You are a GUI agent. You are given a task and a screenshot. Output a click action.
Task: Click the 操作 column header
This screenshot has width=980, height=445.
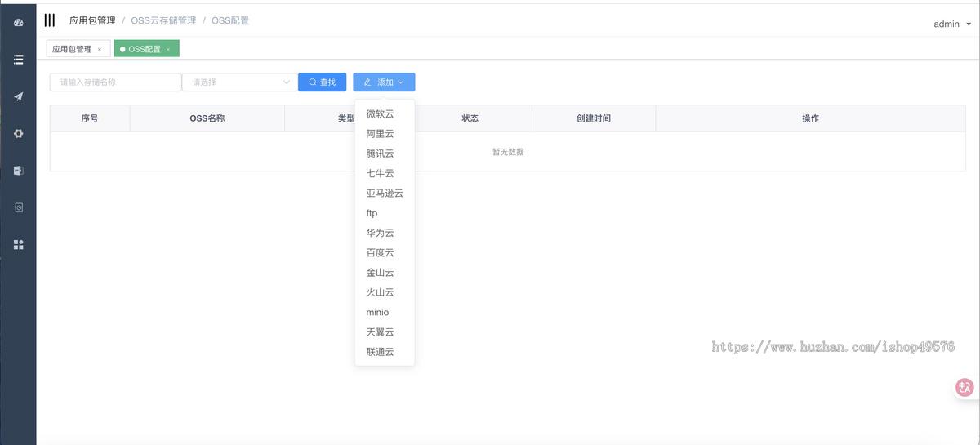(810, 118)
